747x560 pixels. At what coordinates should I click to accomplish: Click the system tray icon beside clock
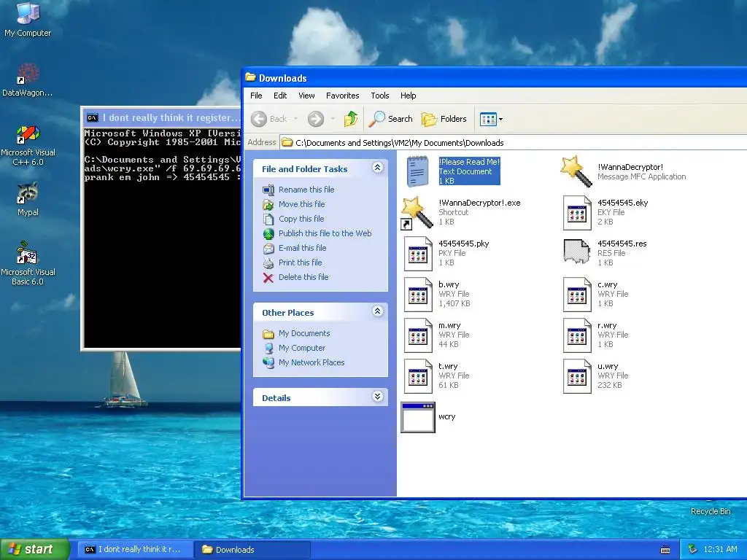[692, 549]
